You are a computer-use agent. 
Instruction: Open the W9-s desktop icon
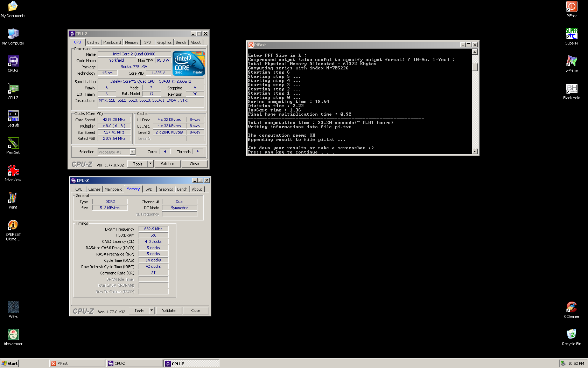(x=13, y=310)
